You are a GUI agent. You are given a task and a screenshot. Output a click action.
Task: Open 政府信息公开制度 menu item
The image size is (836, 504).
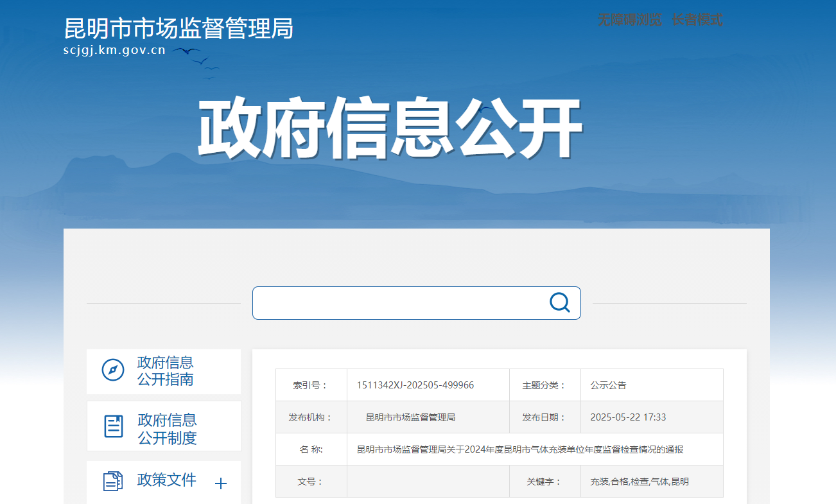(164, 426)
